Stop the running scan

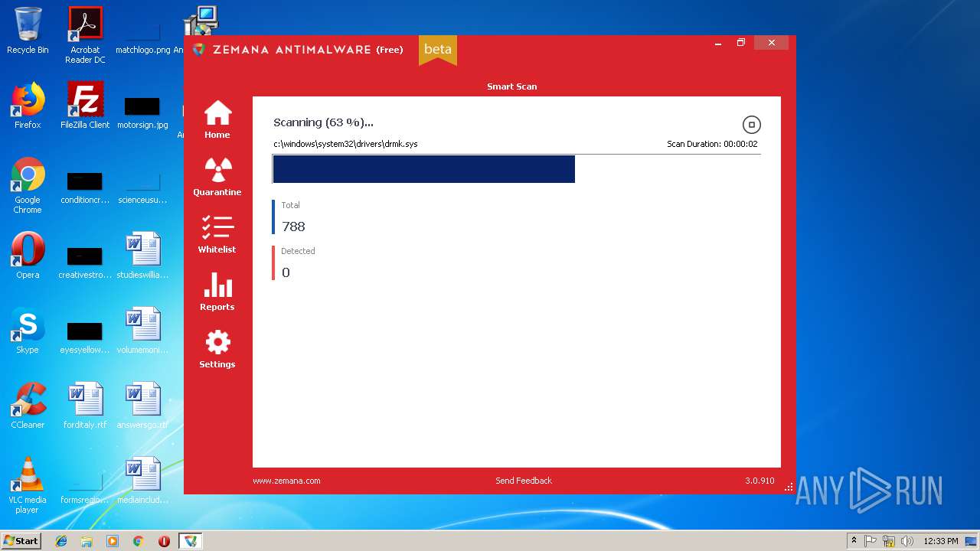tap(751, 125)
